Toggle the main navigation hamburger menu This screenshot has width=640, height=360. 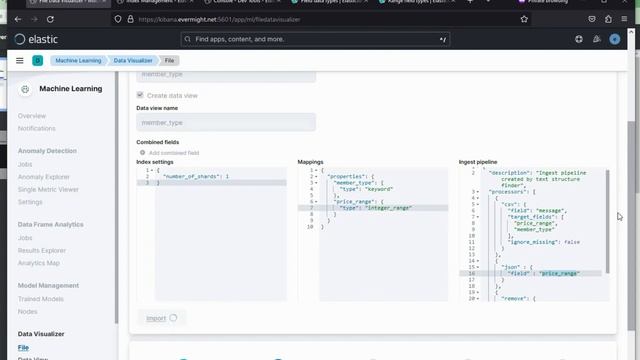20,60
